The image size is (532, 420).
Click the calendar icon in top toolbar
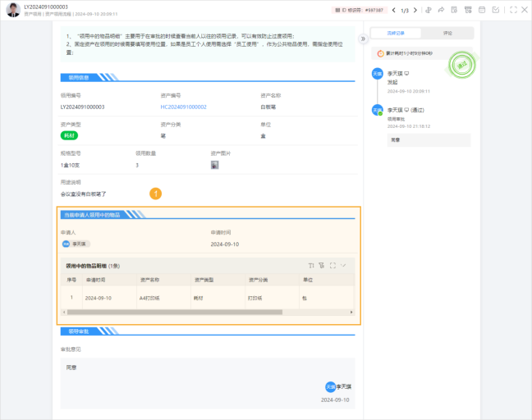[481, 10]
